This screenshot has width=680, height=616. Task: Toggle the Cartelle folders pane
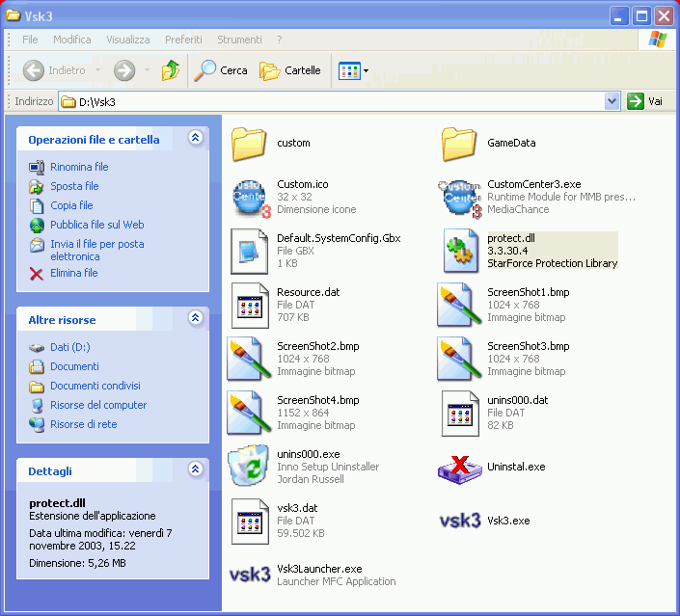[x=290, y=70]
